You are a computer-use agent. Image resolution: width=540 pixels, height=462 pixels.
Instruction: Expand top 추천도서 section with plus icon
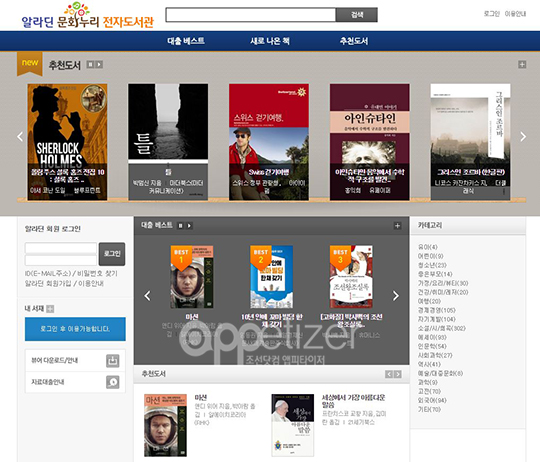[x=522, y=64]
